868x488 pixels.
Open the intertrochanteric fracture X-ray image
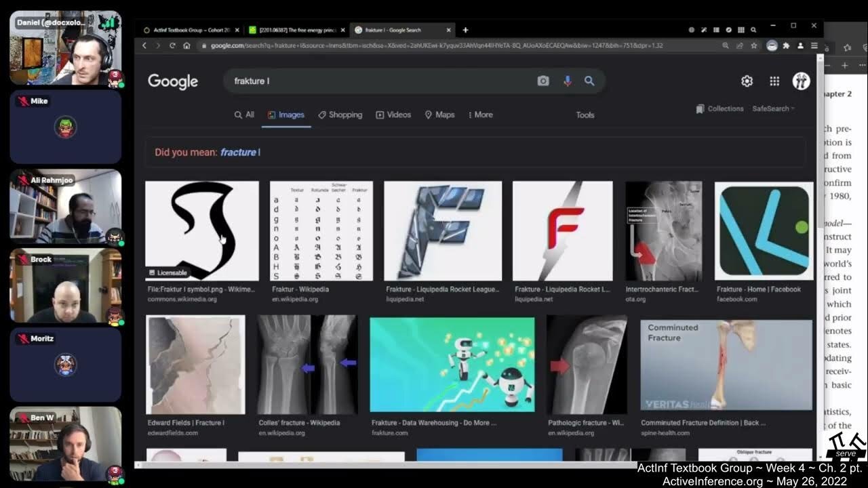[x=664, y=230]
